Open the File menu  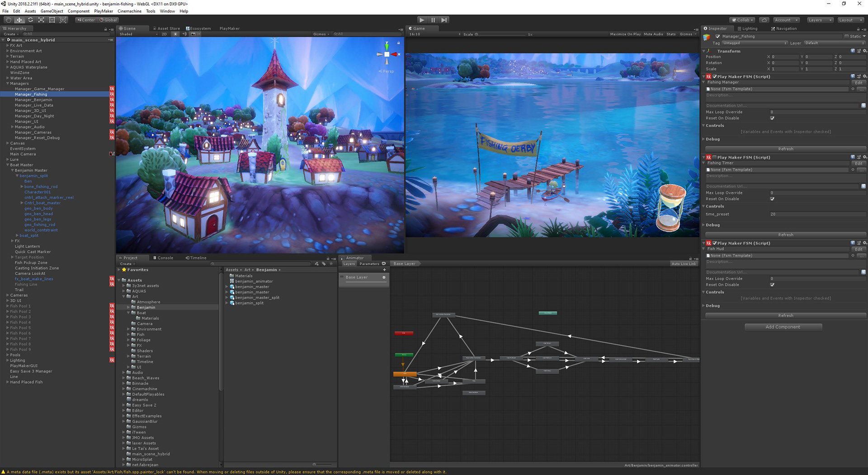5,11
